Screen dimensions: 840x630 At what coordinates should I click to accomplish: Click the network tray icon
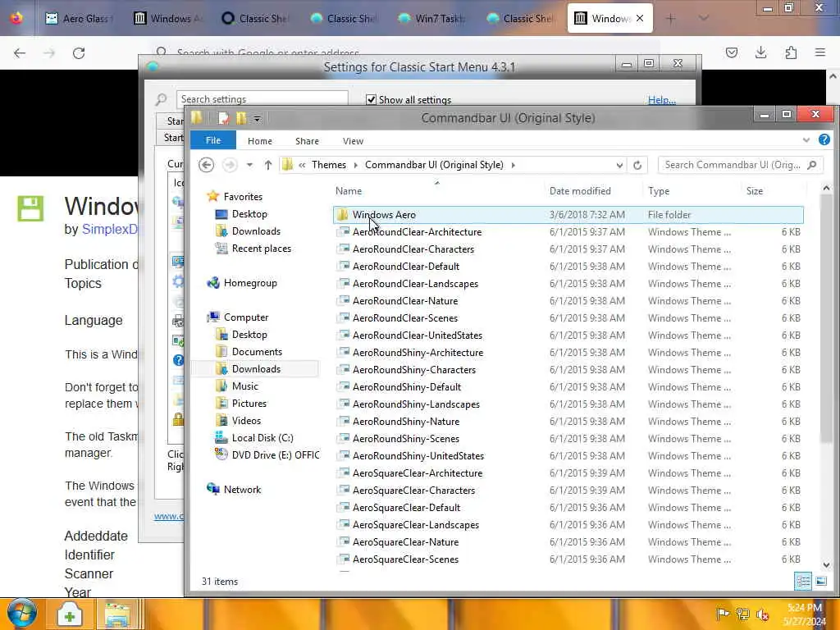742,614
